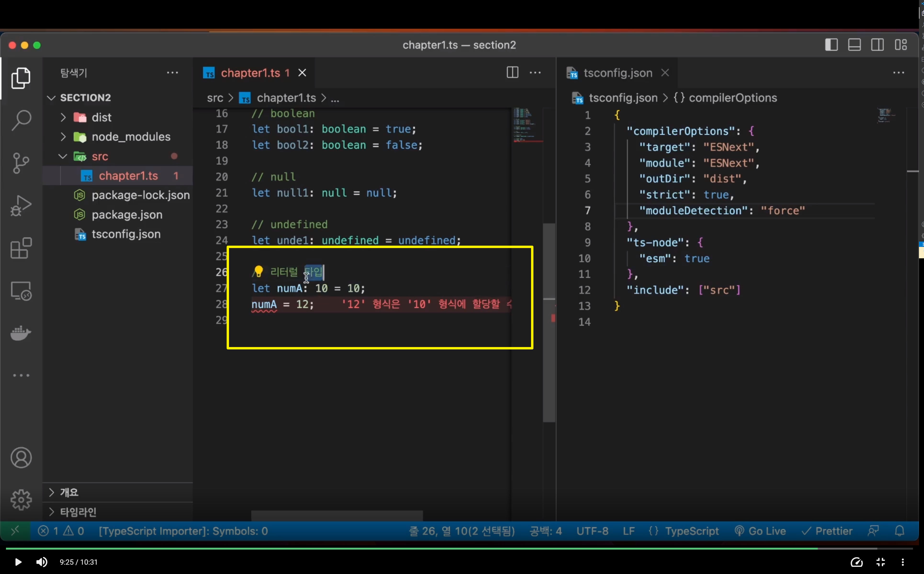924x574 pixels.
Task: Close the tsconfig.json tab
Action: [x=665, y=72]
